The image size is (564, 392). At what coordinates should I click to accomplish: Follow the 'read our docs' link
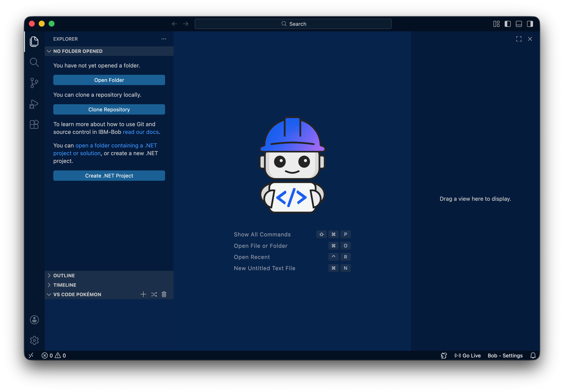(141, 132)
